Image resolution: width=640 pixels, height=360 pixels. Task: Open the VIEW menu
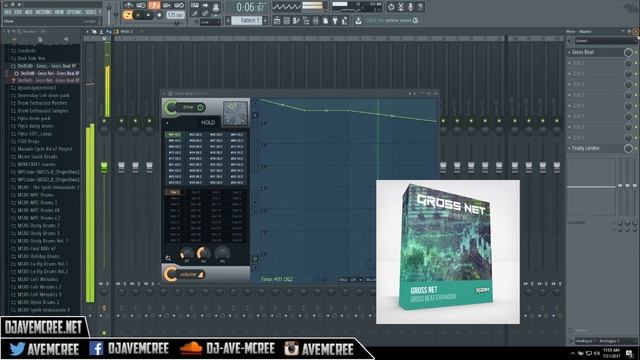coord(59,12)
